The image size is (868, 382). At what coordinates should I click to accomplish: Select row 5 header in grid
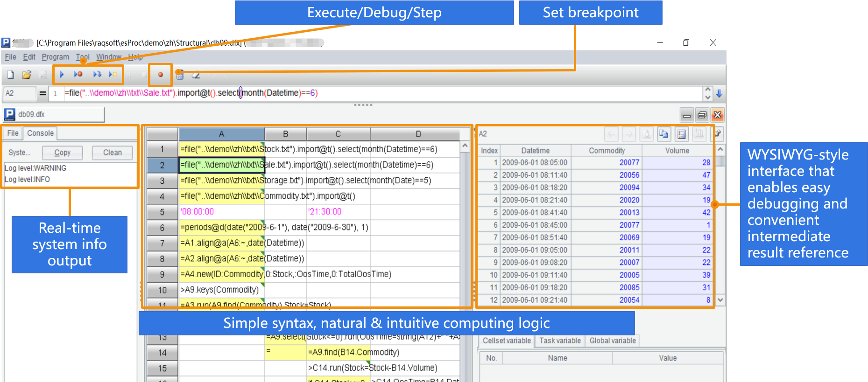162,212
